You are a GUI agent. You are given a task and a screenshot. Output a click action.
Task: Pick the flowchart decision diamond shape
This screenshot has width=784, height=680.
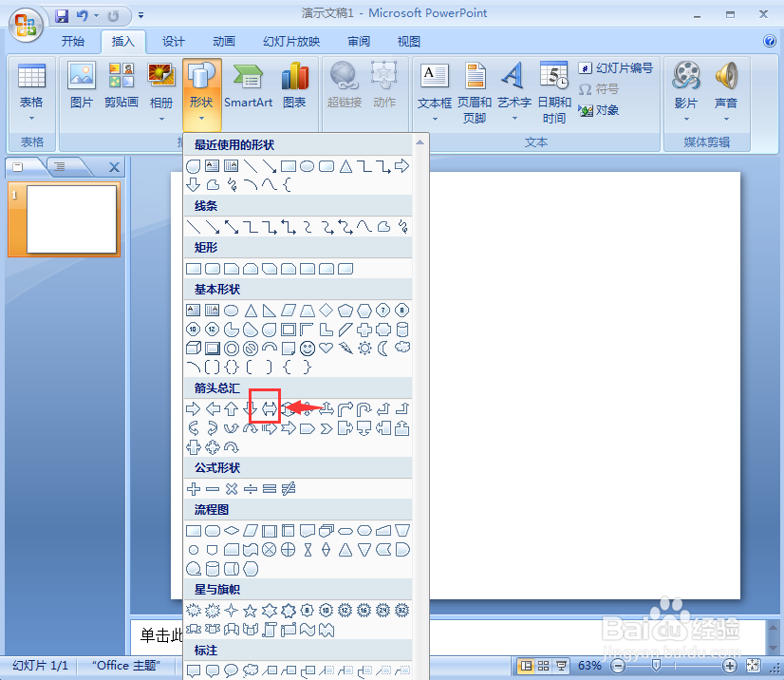click(231, 530)
